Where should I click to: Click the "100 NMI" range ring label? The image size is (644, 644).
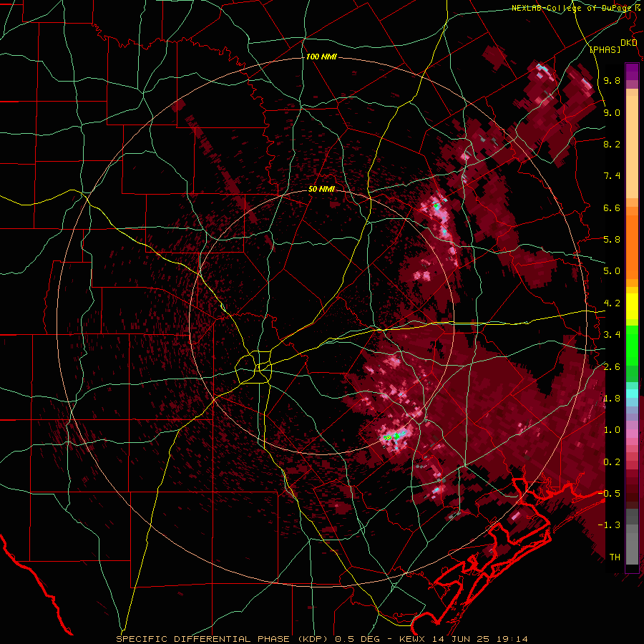pos(321,57)
